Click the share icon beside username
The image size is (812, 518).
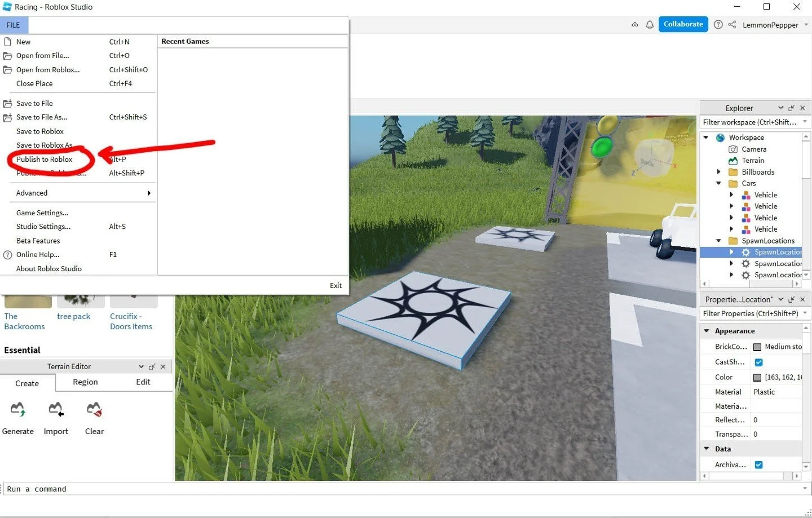[732, 25]
